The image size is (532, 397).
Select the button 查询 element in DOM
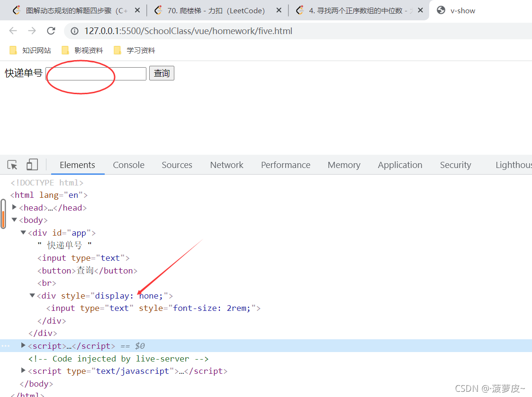(88, 271)
